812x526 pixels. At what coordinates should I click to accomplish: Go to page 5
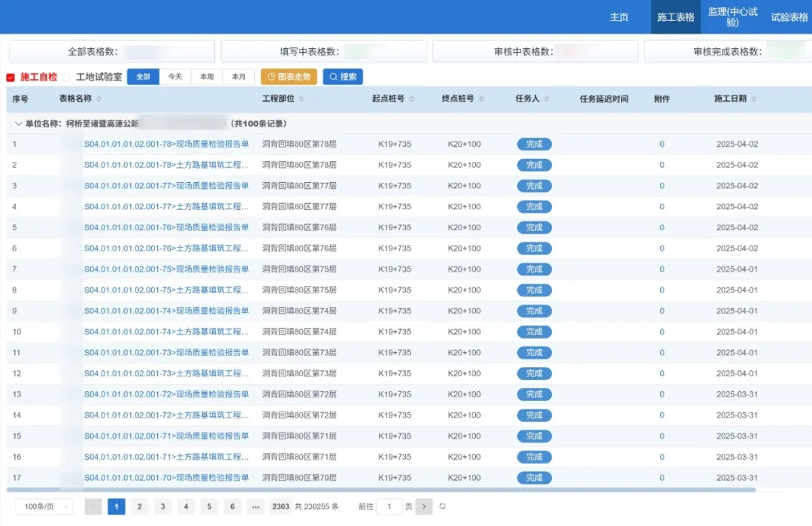[209, 506]
